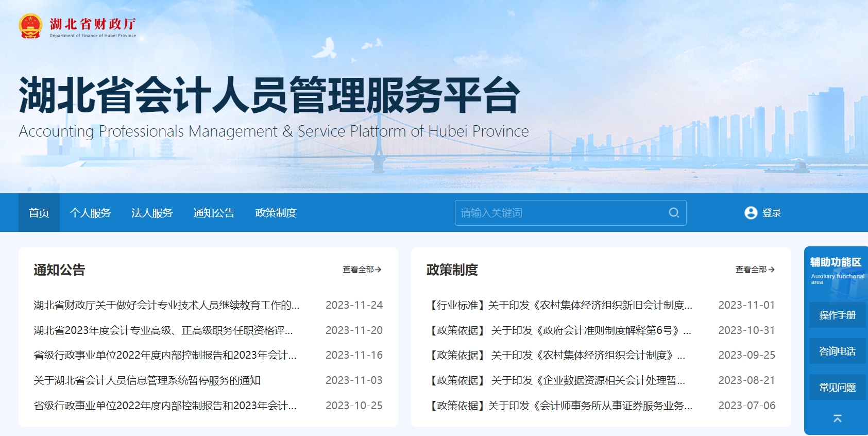The height and width of the screenshot is (436, 868).
Task: View all policies via 查看全部 in 政策制度
Action: tap(755, 270)
